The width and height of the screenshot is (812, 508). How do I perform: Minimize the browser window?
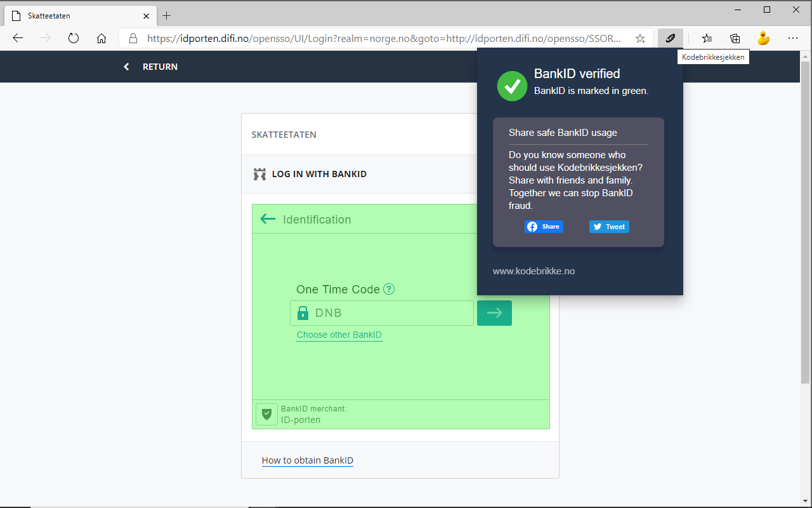[x=738, y=10]
